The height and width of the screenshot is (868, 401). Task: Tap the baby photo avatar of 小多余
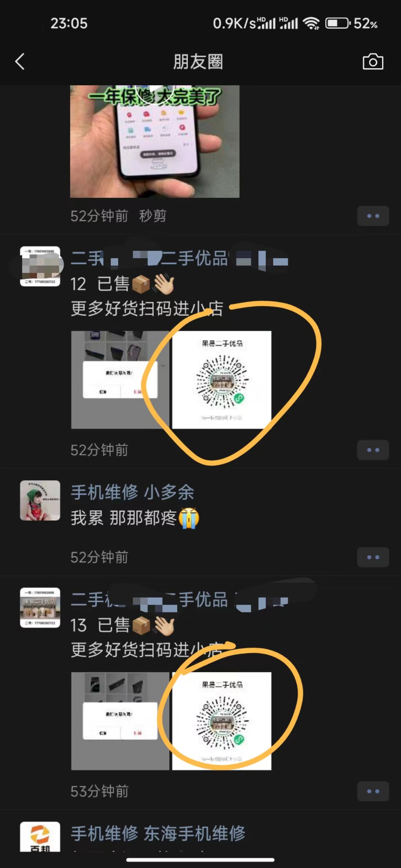point(40,500)
